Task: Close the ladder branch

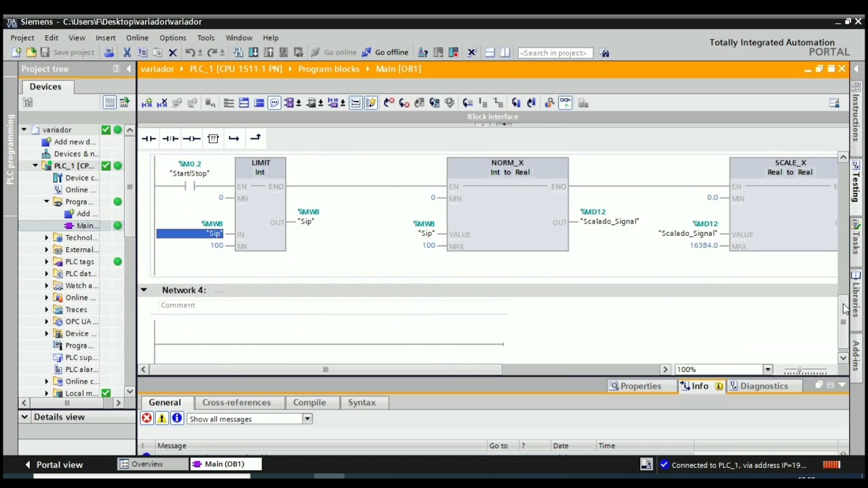Action: [255, 138]
